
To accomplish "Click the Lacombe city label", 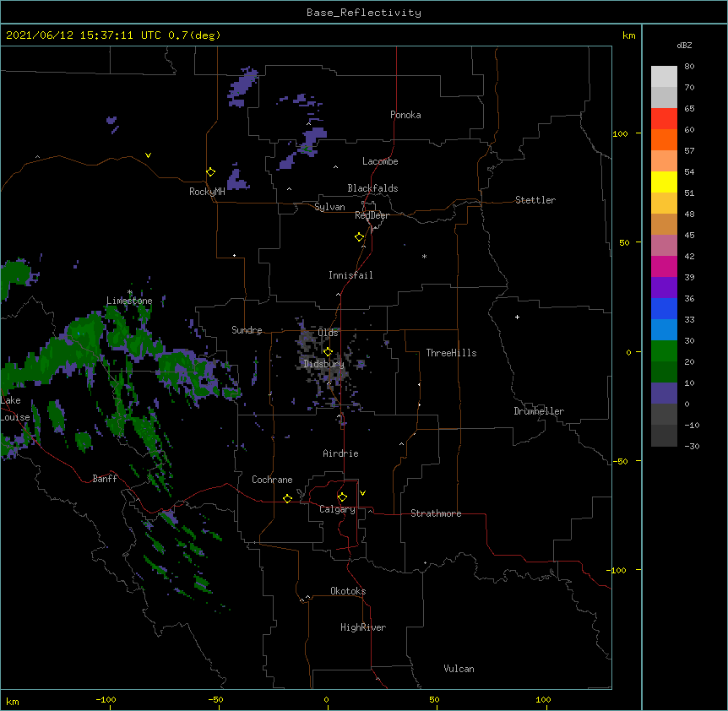I will 380,161.
